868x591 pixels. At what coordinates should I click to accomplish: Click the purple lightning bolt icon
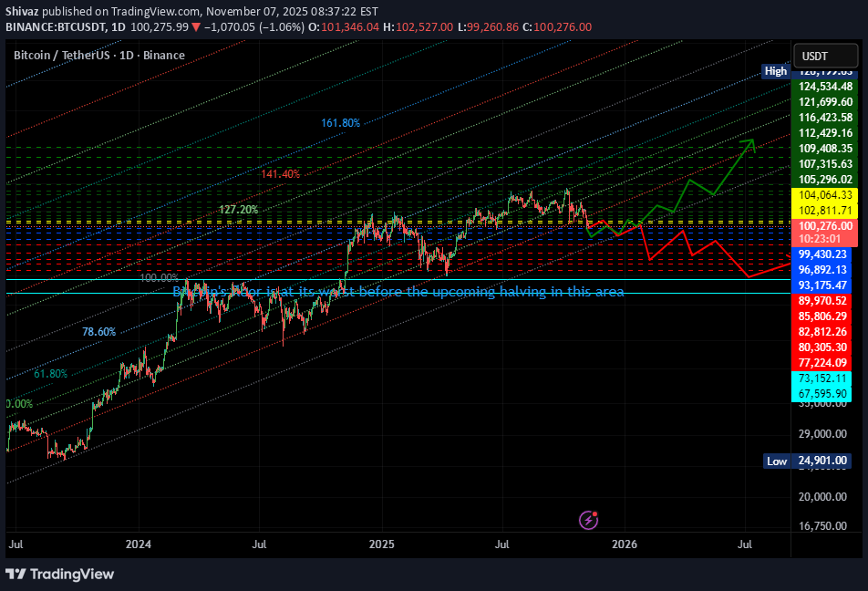(588, 520)
